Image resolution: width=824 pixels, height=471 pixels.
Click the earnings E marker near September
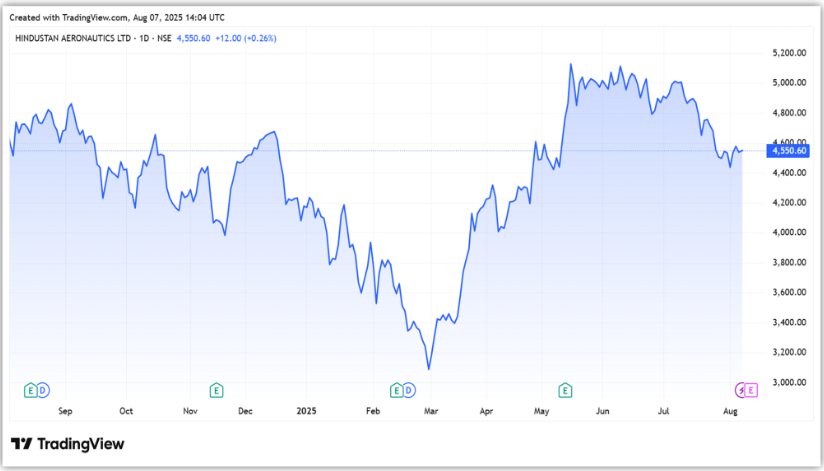click(x=31, y=389)
